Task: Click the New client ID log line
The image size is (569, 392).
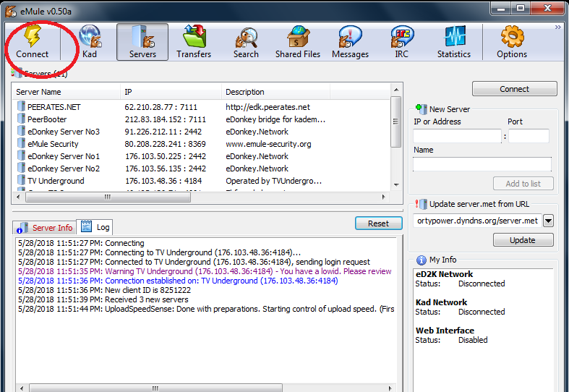Action: pyautogui.click(x=105, y=290)
